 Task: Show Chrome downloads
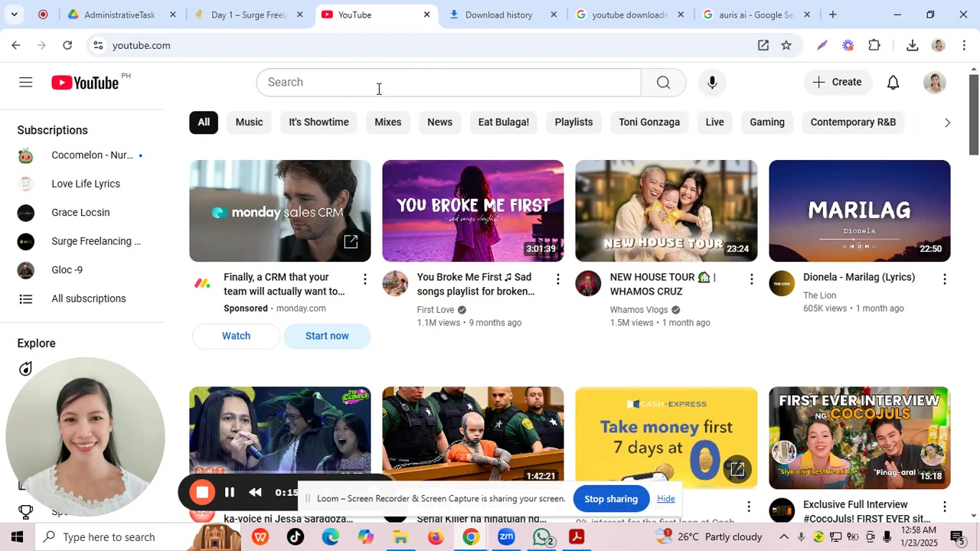pos(912,45)
